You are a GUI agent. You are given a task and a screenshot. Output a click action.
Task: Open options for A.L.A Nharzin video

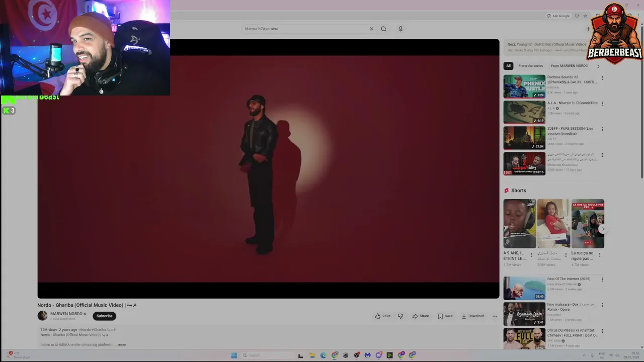tap(602, 104)
